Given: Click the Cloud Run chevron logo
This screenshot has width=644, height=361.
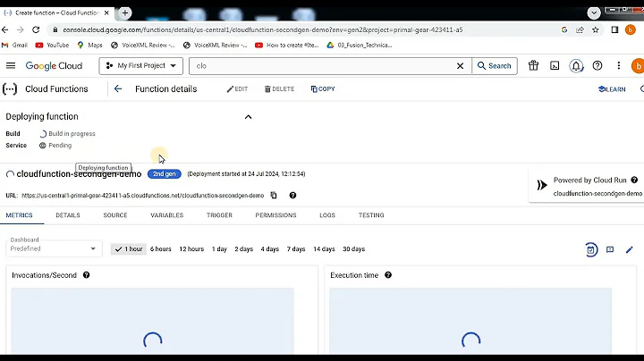Looking at the screenshot, I should 542,185.
